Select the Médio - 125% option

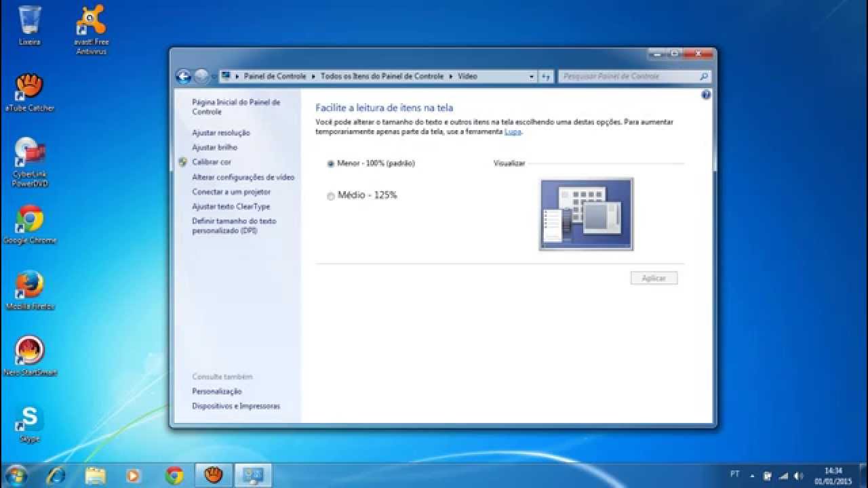362,195
